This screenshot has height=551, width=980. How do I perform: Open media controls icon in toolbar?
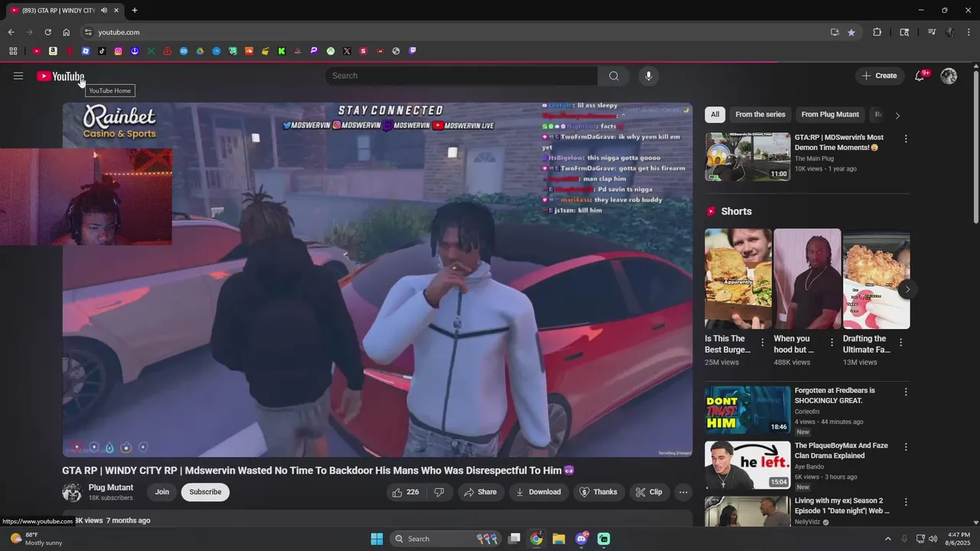(x=932, y=32)
